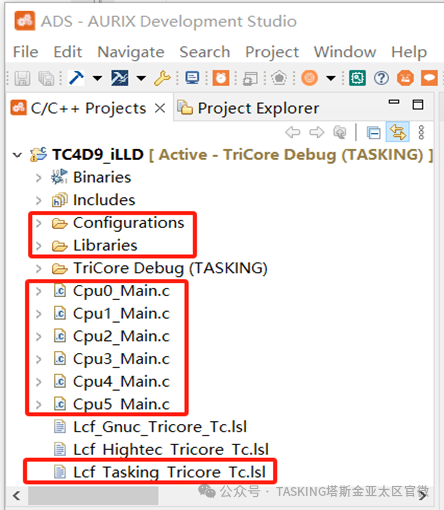Click the Save disk icon in the toolbar
The height and width of the screenshot is (510, 444).
pyautogui.click(x=22, y=79)
